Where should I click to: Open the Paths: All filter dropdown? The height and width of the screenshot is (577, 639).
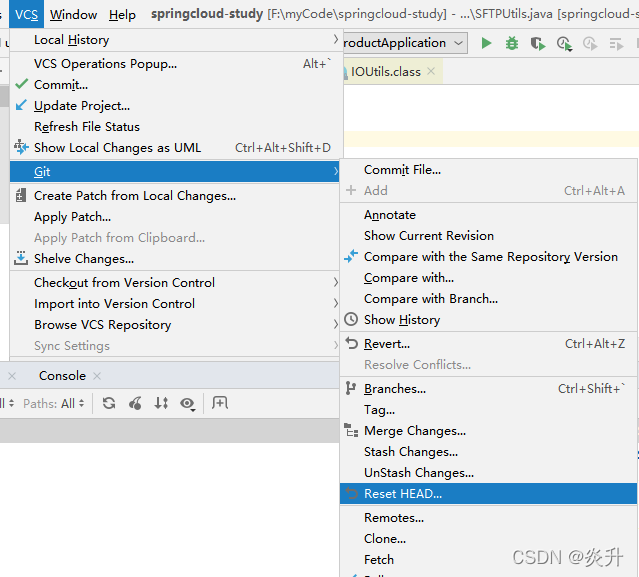tap(54, 403)
